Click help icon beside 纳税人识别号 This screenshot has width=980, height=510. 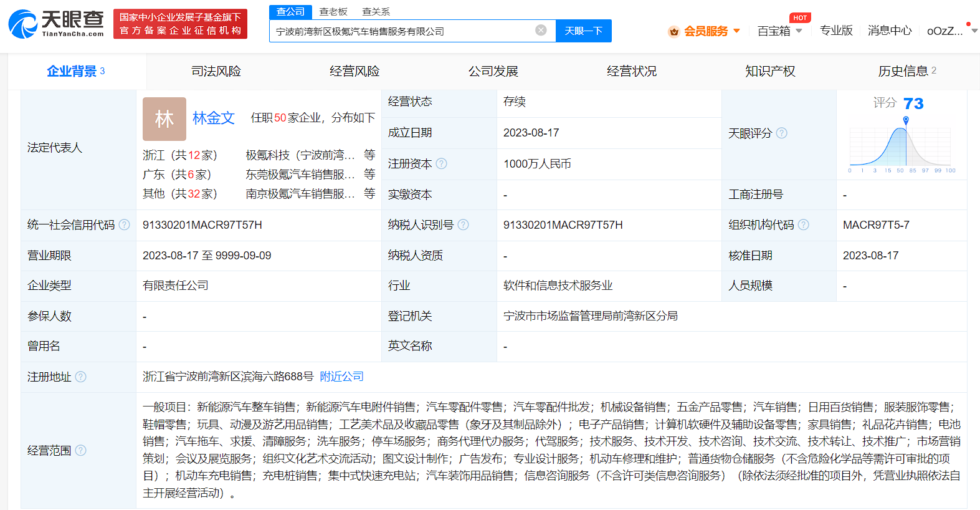coord(463,224)
